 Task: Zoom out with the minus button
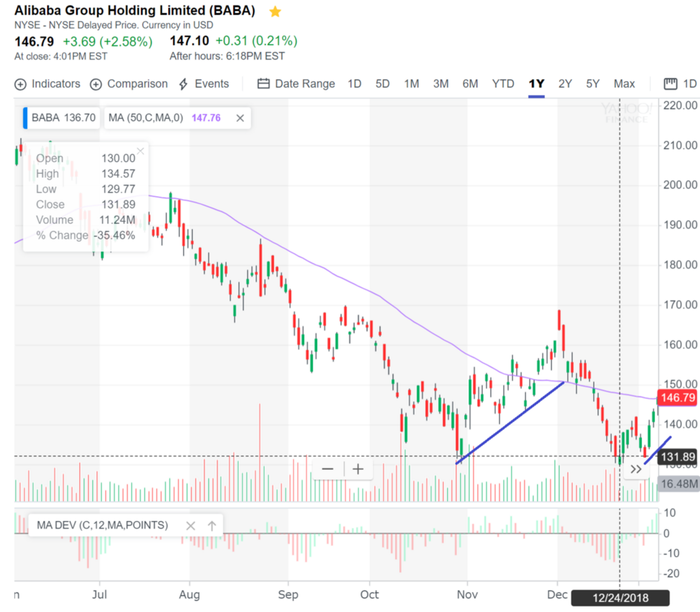pyautogui.click(x=327, y=469)
